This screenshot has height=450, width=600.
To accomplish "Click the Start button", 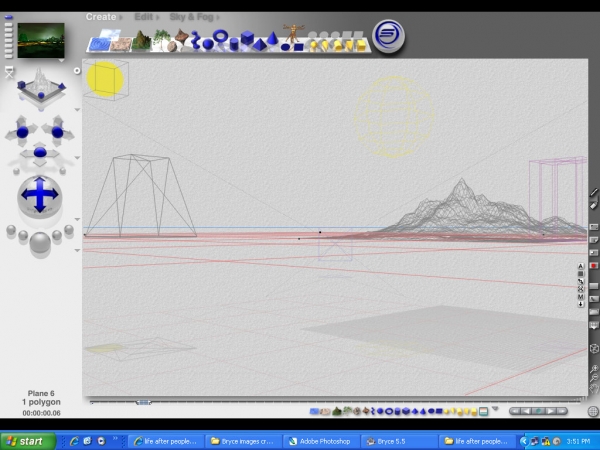I will pos(28,441).
